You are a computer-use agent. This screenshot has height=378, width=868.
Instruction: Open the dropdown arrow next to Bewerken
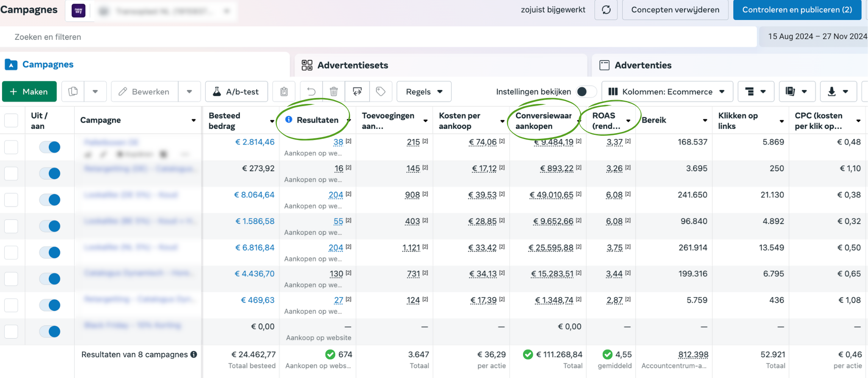click(189, 92)
